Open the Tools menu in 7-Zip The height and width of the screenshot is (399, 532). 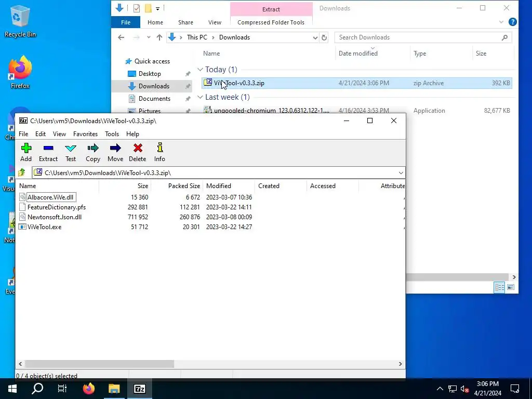point(112,134)
